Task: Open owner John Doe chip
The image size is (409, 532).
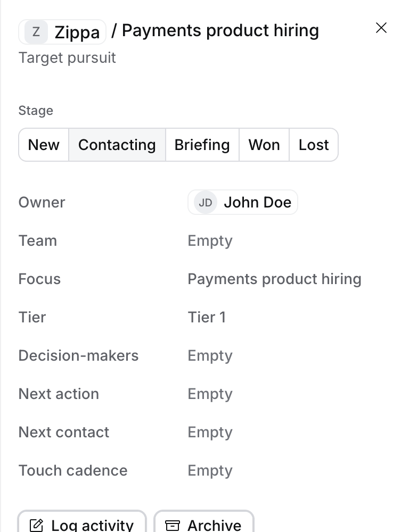Action: tap(243, 202)
